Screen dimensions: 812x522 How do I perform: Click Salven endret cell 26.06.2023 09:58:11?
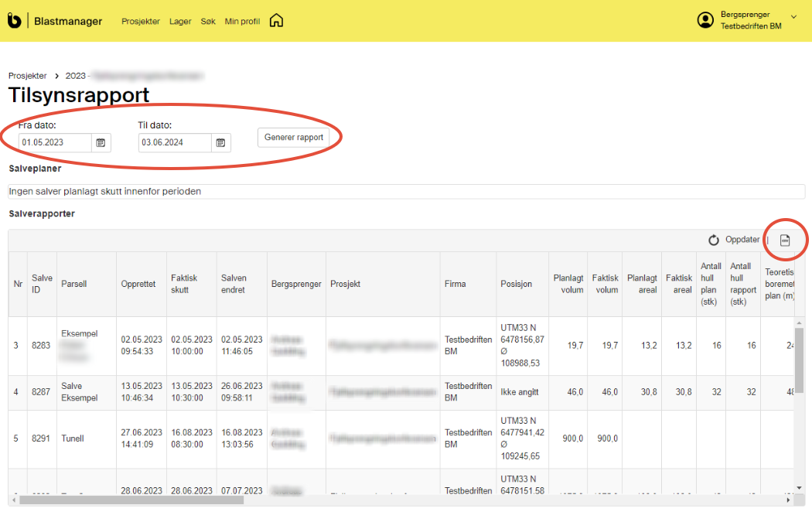pos(242,392)
